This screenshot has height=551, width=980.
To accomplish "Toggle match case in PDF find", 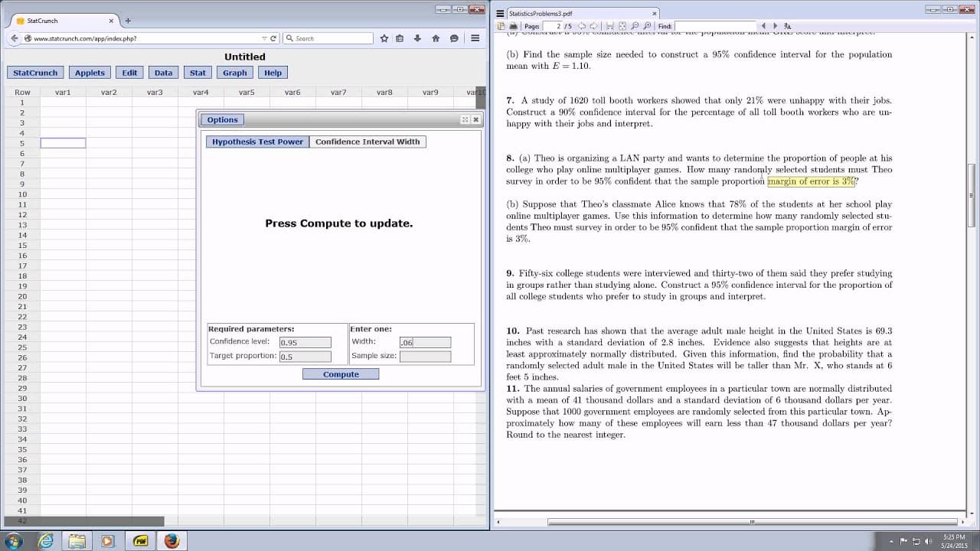I will [x=787, y=26].
